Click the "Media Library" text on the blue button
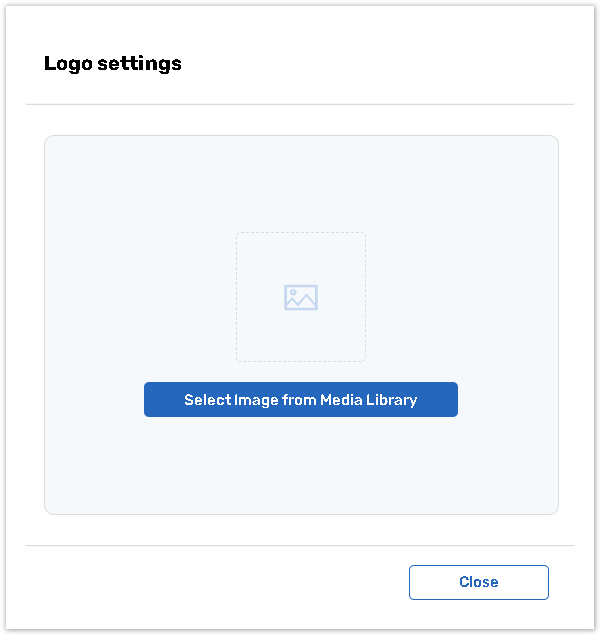Image resolution: width=600 pixels, height=635 pixels. (368, 400)
